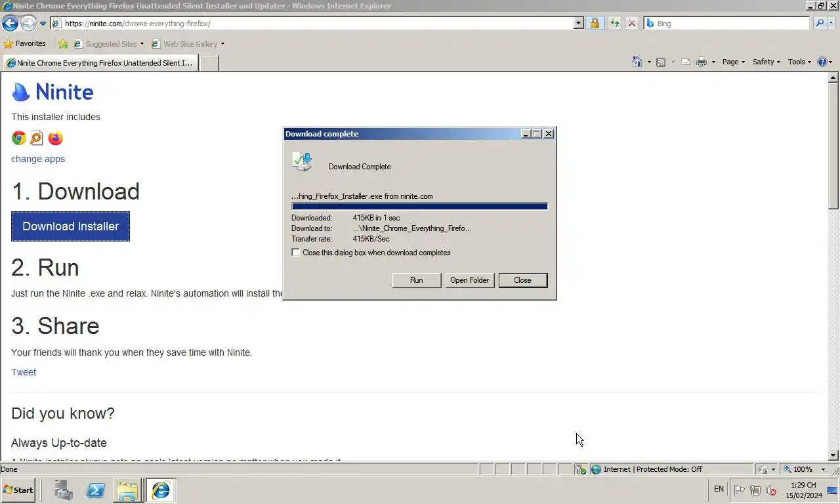Open the Tools menu

pyautogui.click(x=799, y=62)
